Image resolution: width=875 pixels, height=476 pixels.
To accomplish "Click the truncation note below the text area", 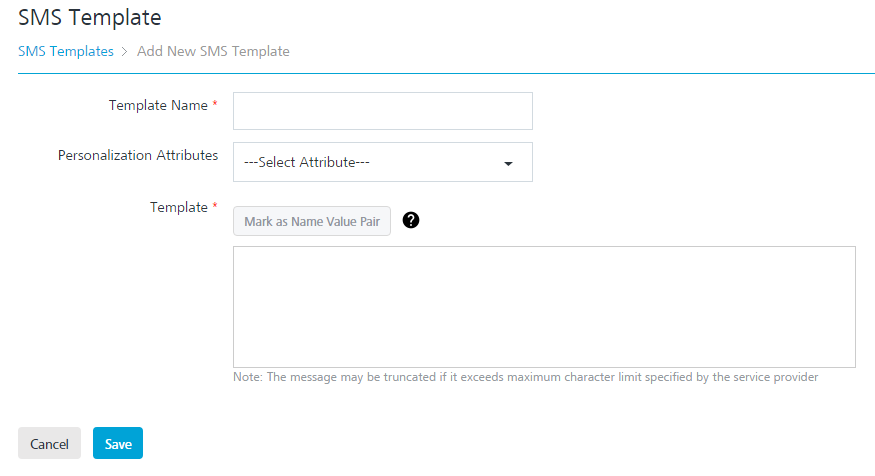I will [x=526, y=377].
